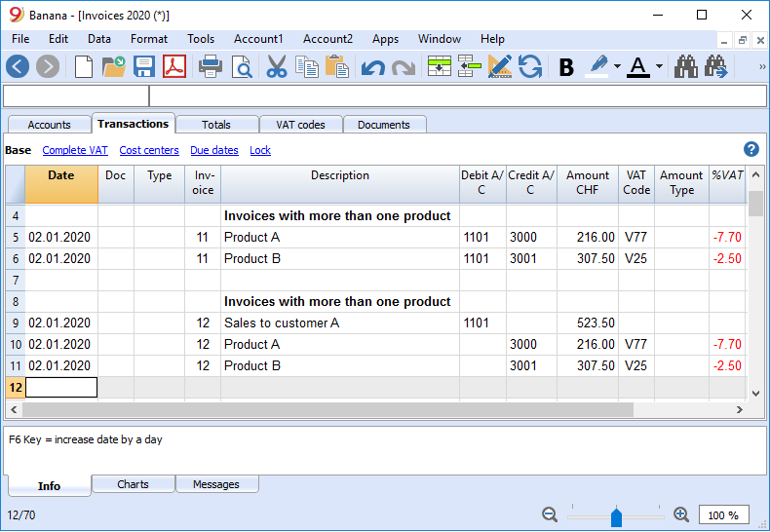Switch to the VAT codes tab
The width and height of the screenshot is (770, 532).
300,125
